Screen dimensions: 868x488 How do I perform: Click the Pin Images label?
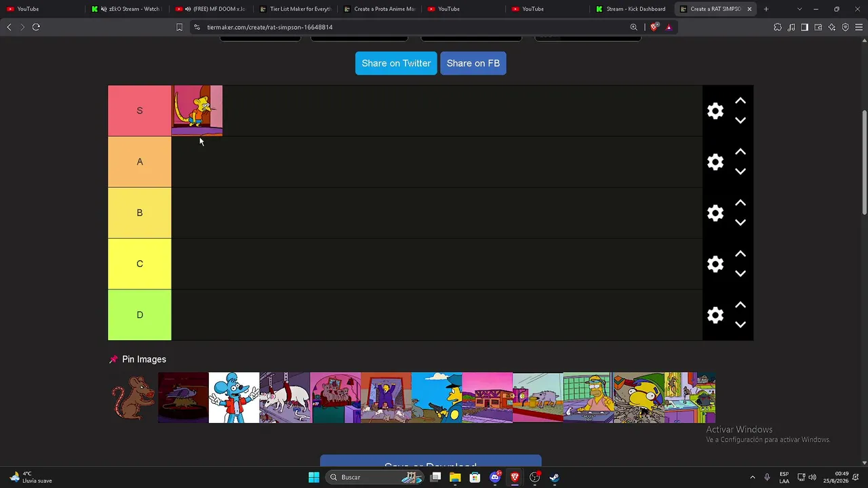(x=144, y=359)
